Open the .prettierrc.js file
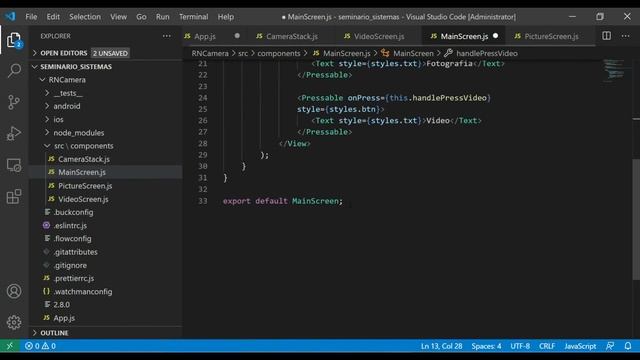This screenshot has width=640, height=360. coord(74,278)
